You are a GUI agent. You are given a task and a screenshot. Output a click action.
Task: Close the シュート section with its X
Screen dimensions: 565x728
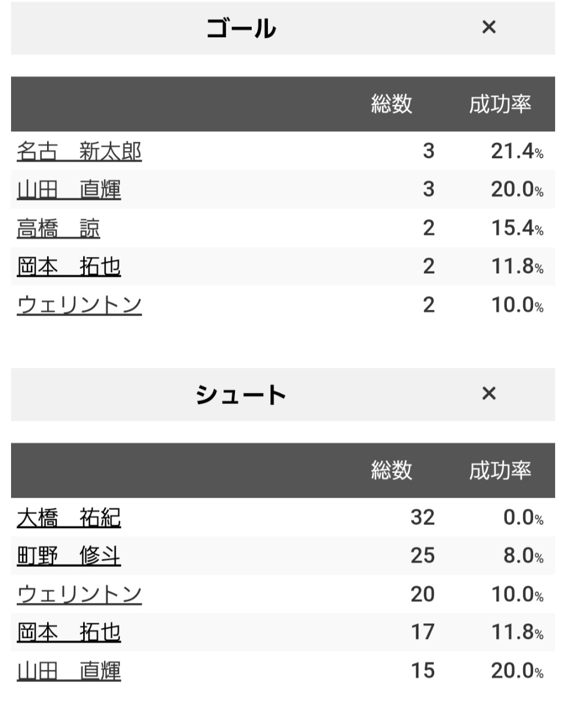click(x=489, y=394)
